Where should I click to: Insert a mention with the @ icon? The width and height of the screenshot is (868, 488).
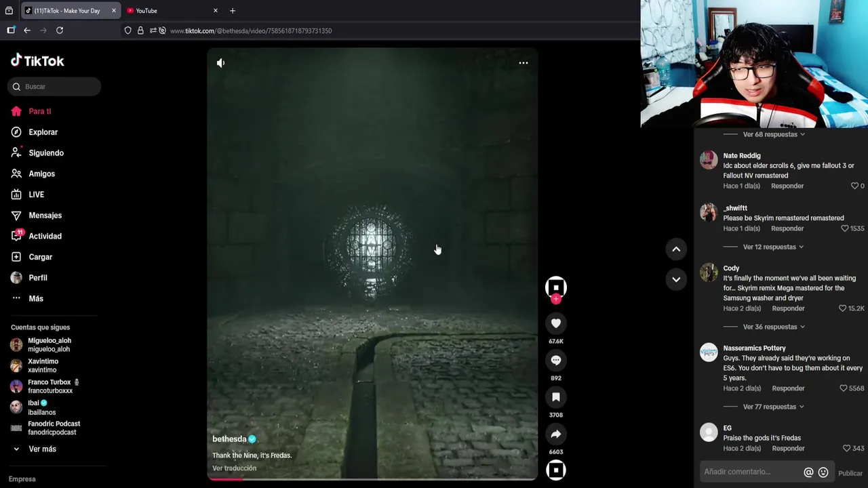pos(808,472)
